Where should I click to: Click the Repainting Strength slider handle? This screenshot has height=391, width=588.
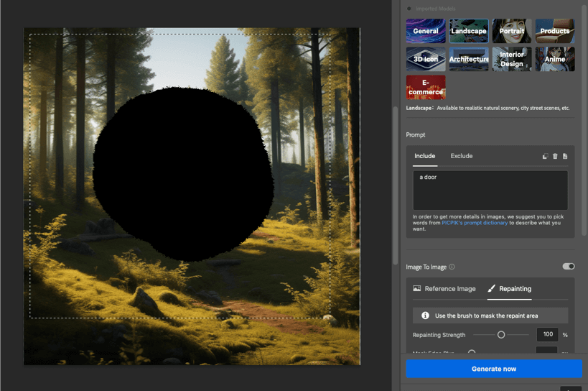pos(501,335)
